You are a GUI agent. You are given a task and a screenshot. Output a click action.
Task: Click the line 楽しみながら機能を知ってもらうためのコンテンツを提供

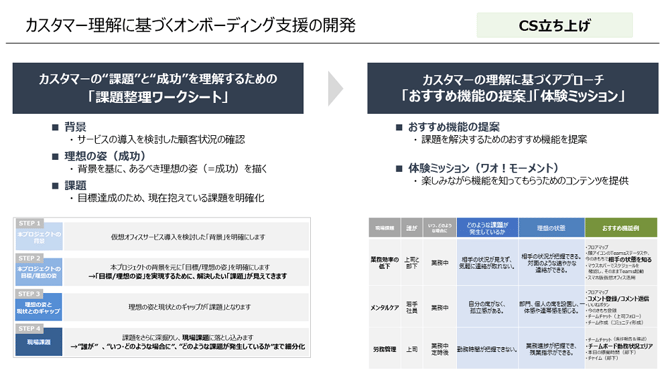point(525,181)
